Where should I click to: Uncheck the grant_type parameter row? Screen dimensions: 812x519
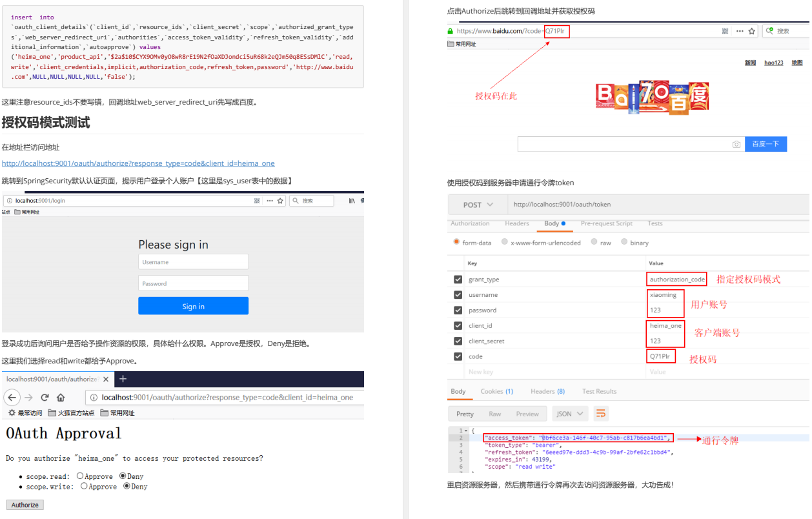click(458, 280)
